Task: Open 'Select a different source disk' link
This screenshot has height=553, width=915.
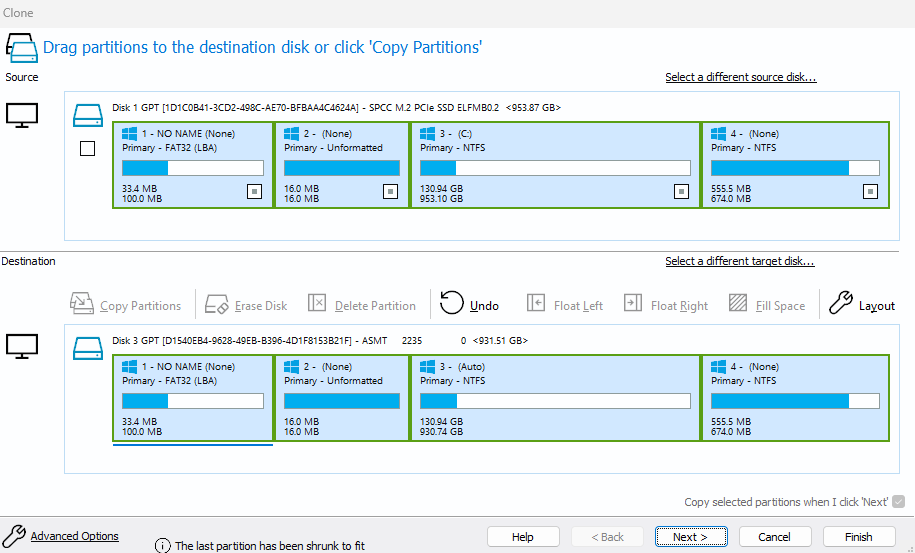Action: 740,78
